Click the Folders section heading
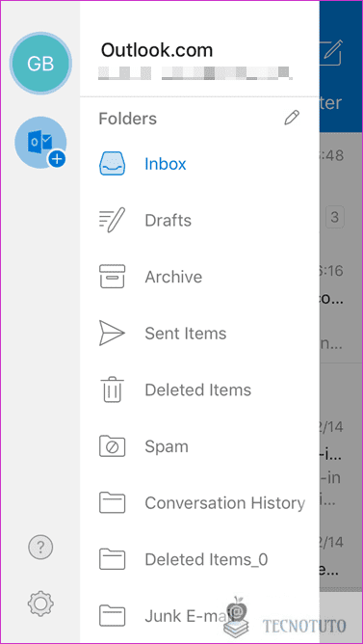This screenshot has width=363, height=644. pyautogui.click(x=128, y=119)
